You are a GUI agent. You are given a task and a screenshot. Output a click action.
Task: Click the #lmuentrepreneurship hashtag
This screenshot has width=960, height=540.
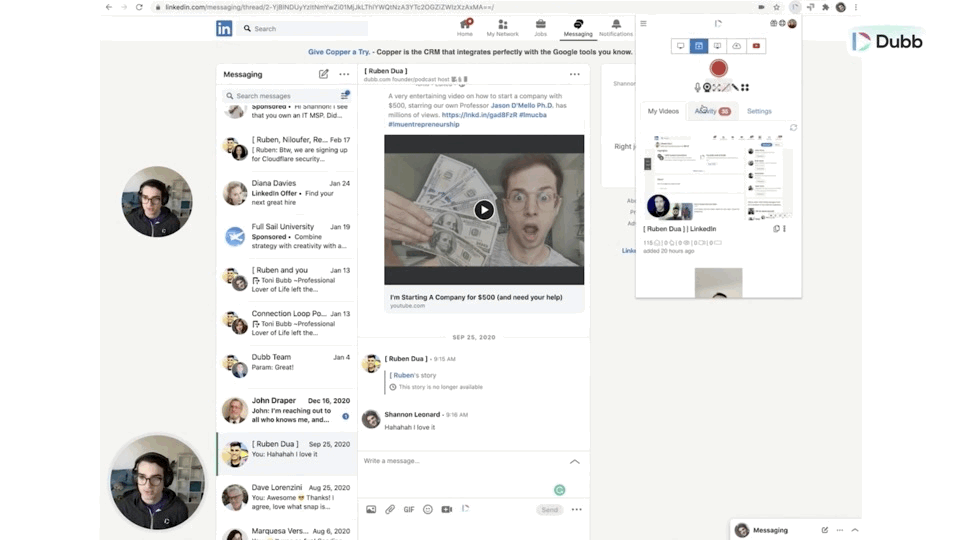[424, 124]
